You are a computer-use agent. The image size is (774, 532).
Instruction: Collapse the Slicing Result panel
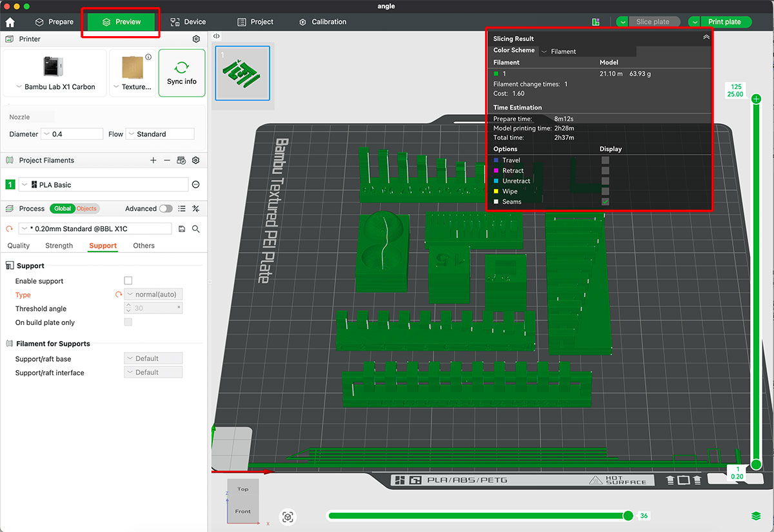706,38
